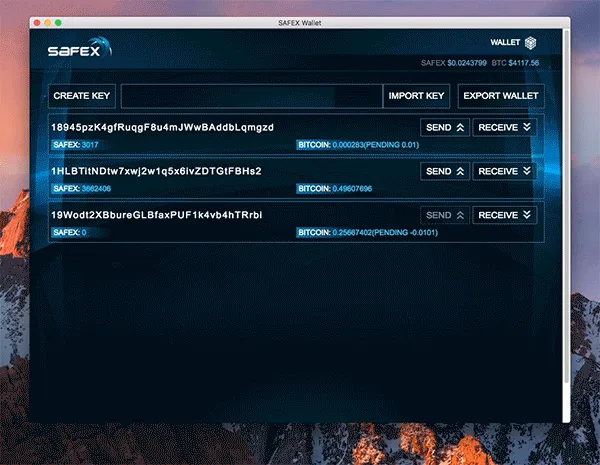This screenshot has width=600, height=465.
Task: Click Bitcoin balance 0.000283 pending 0.01
Action: click(x=358, y=145)
